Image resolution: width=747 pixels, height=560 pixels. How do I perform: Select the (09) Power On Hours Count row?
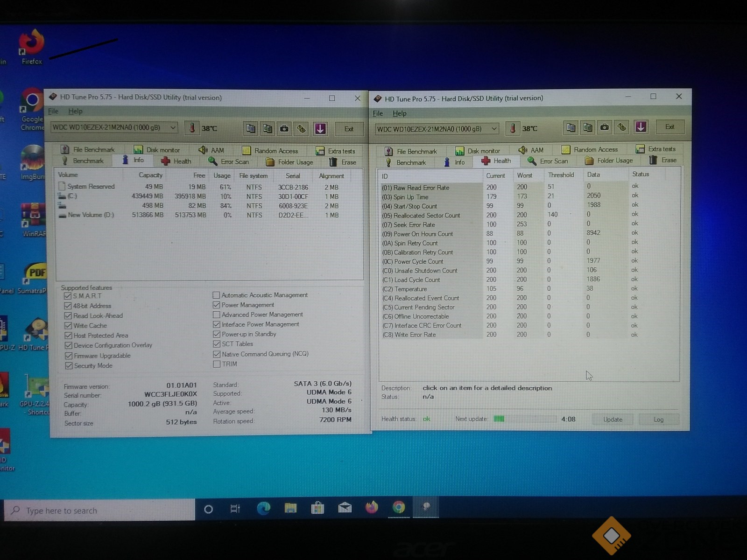(x=528, y=233)
